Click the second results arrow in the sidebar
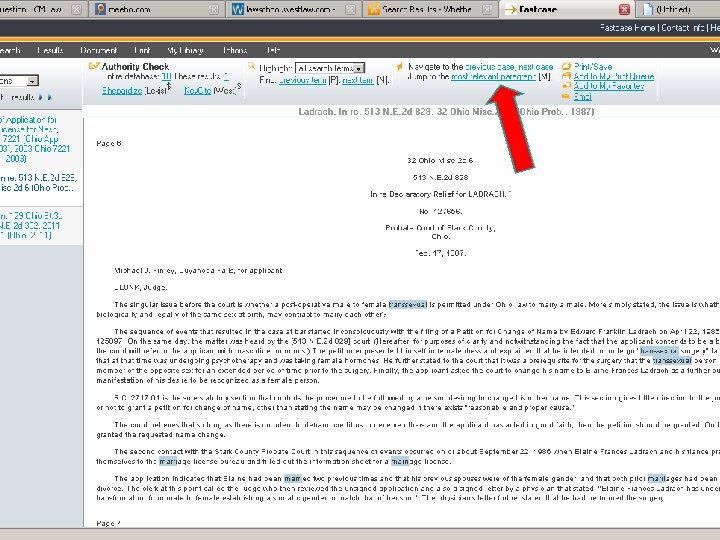Viewport: 720px width, 540px height. [x=50, y=97]
